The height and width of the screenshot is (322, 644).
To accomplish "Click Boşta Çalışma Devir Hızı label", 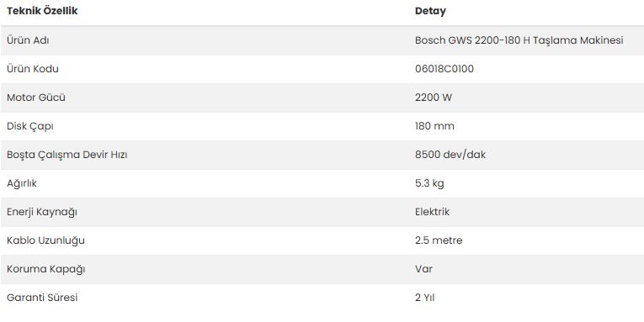I will (67, 155).
